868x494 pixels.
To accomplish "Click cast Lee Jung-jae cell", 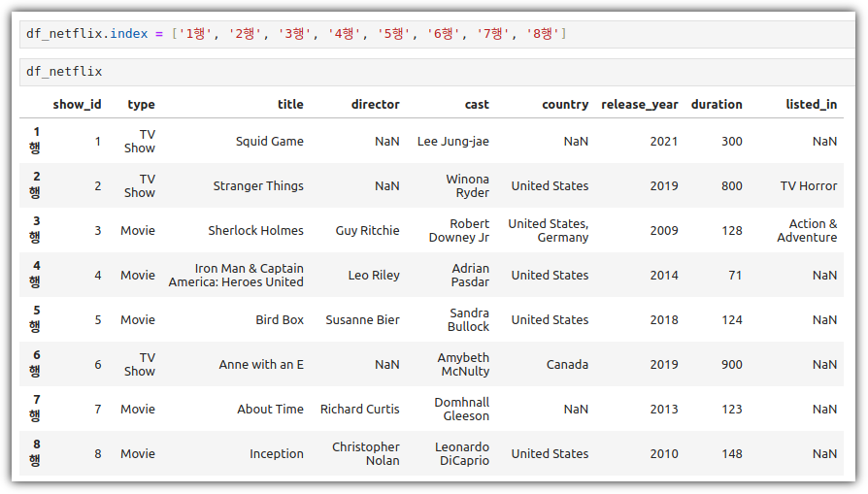I will tap(453, 142).
